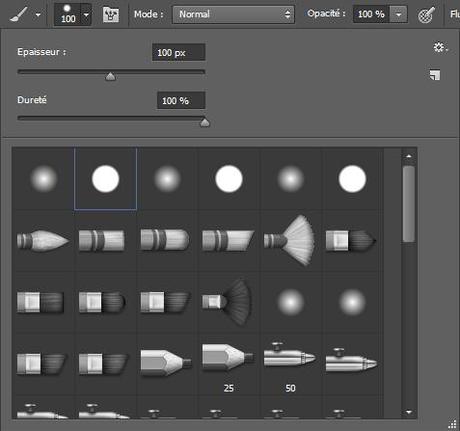The width and height of the screenshot is (460, 431).
Task: Click the Opacité label
Action: pyautogui.click(x=326, y=14)
